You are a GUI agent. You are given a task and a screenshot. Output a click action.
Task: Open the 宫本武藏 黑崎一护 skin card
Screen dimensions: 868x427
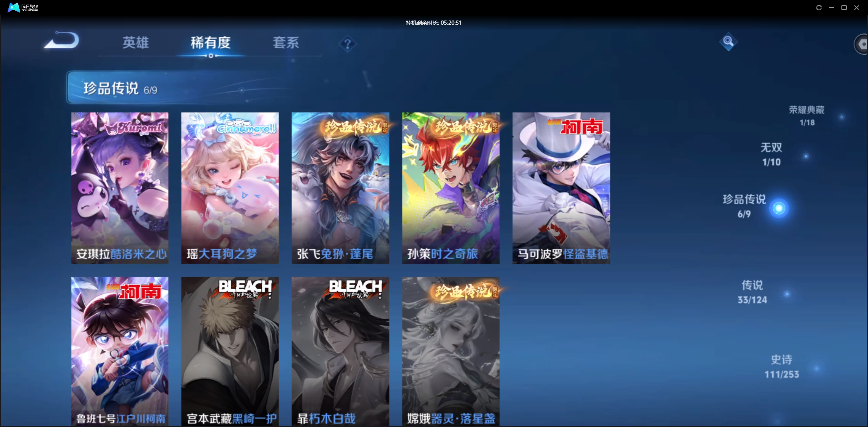(230, 351)
